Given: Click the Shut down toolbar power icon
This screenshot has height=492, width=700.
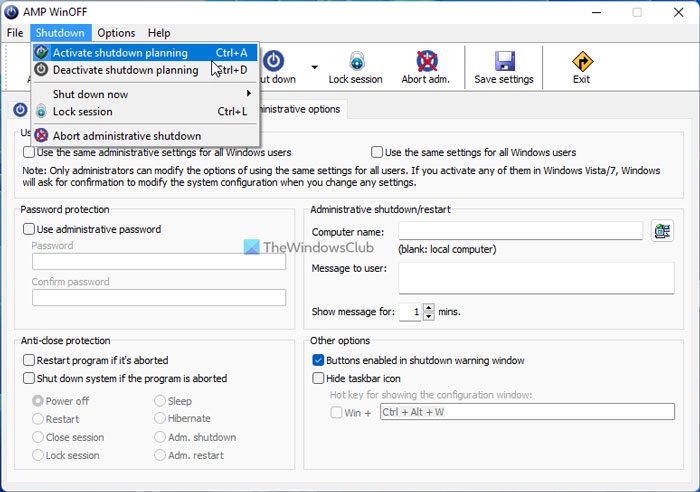Looking at the screenshot, I should 273,61.
